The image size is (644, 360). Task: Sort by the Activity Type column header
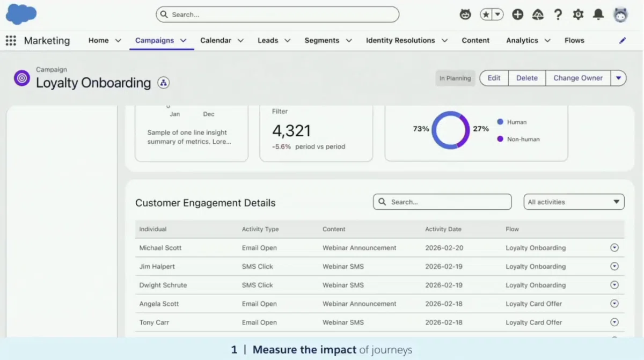pos(260,229)
